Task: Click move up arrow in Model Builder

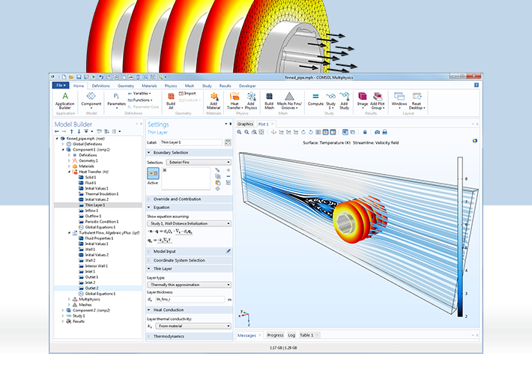Action: click(72, 131)
